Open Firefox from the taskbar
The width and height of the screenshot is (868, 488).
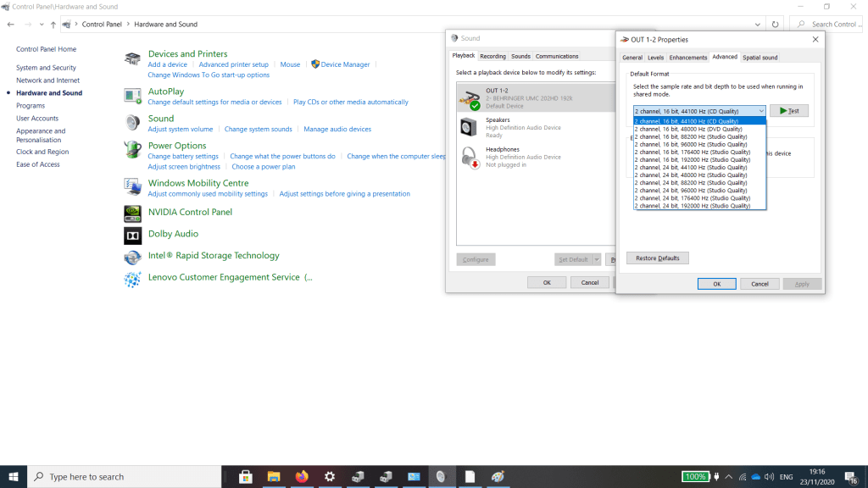301,476
